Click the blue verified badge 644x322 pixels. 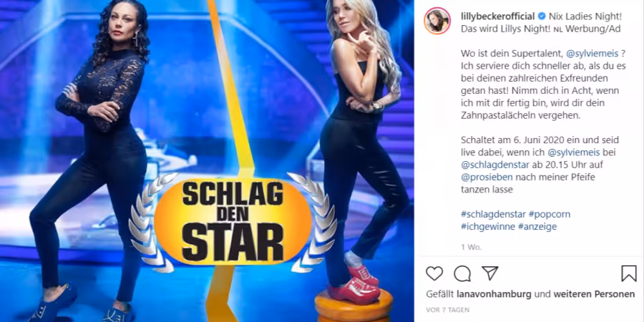(x=542, y=16)
